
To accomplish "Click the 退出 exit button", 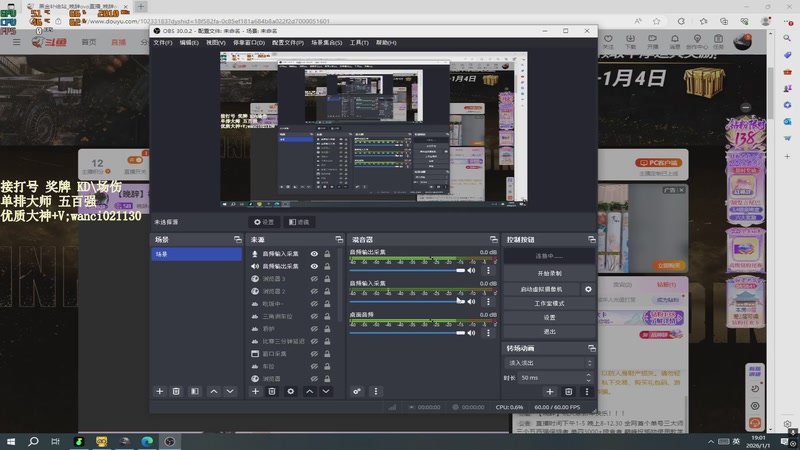I will (549, 332).
